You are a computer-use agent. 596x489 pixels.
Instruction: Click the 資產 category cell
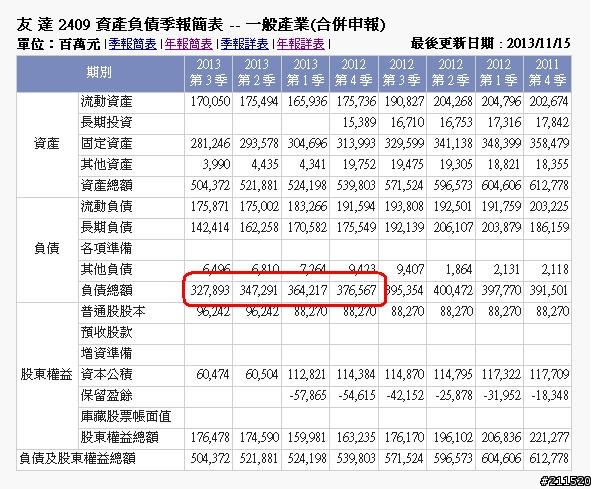coord(47,144)
